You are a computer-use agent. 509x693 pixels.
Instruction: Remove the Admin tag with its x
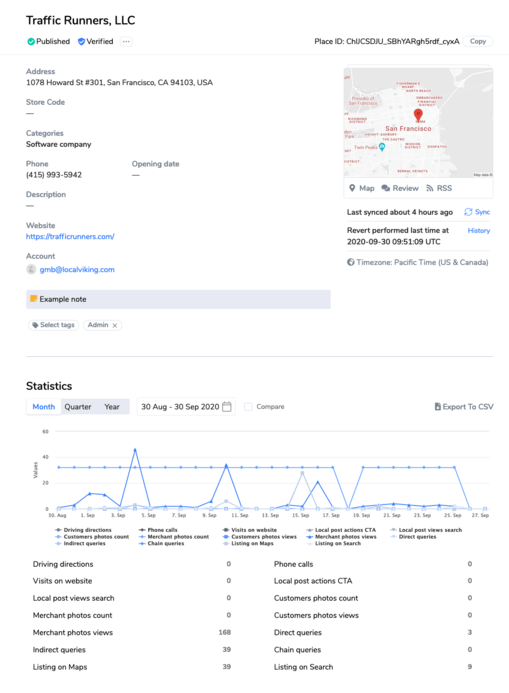click(115, 325)
